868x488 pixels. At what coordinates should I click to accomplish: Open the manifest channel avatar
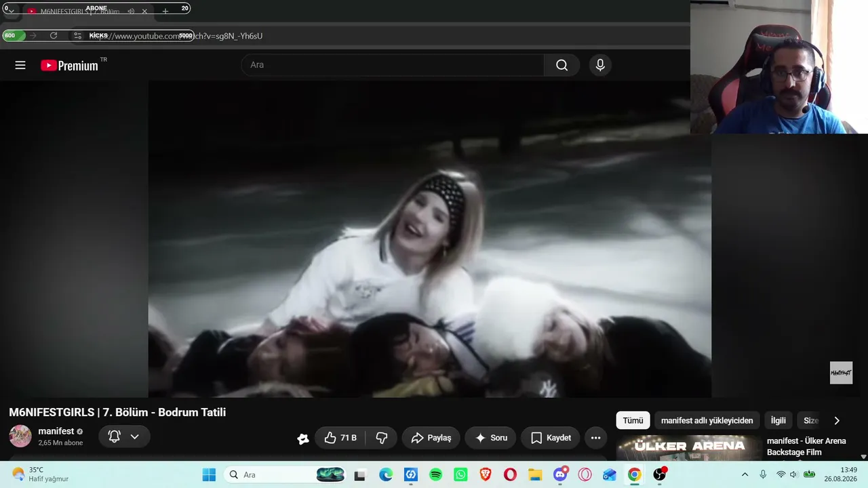coord(20,436)
